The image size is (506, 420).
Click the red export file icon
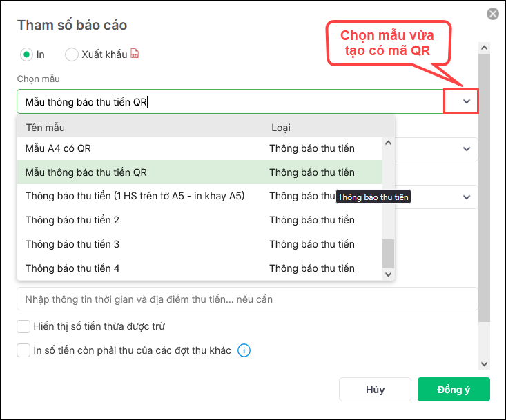click(135, 54)
